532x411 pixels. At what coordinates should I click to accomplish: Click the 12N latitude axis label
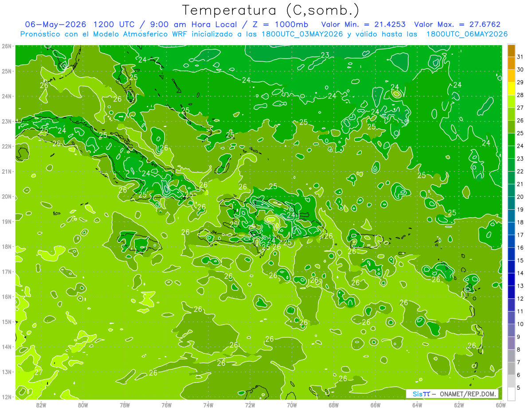7,397
